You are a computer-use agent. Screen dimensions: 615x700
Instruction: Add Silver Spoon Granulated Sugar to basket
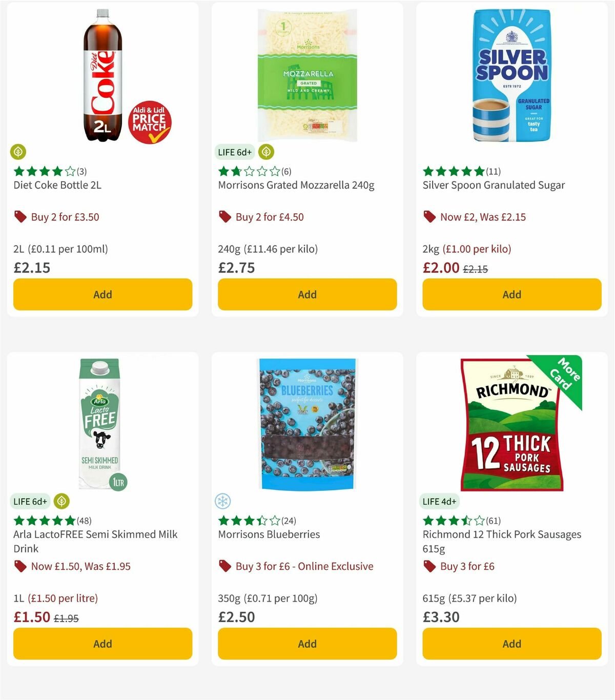tap(511, 294)
